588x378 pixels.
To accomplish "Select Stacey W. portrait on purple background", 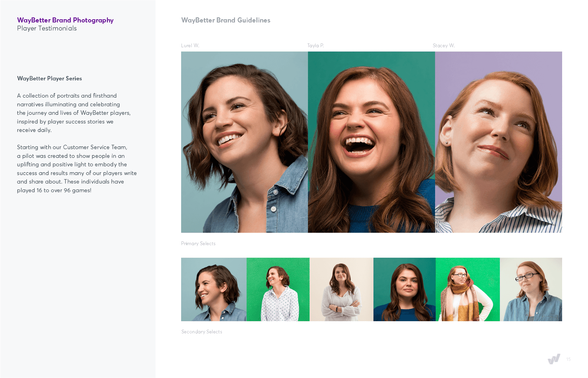I will [x=499, y=142].
